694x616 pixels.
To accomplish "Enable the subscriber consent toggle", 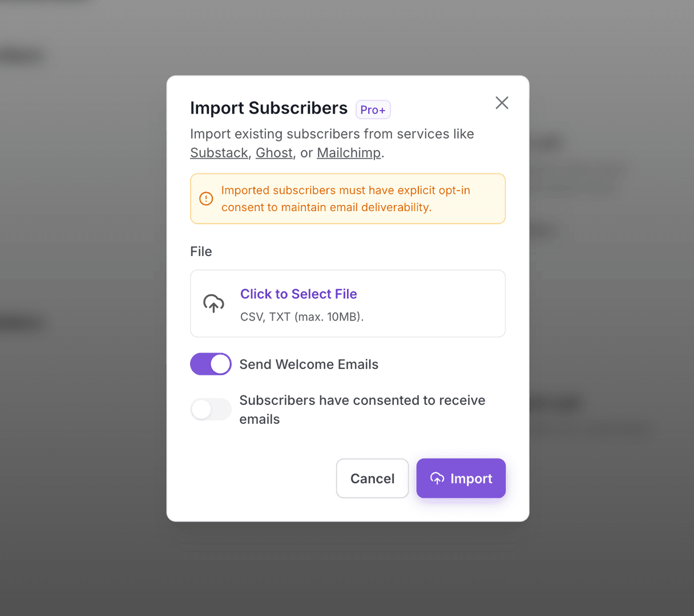I will (x=211, y=410).
